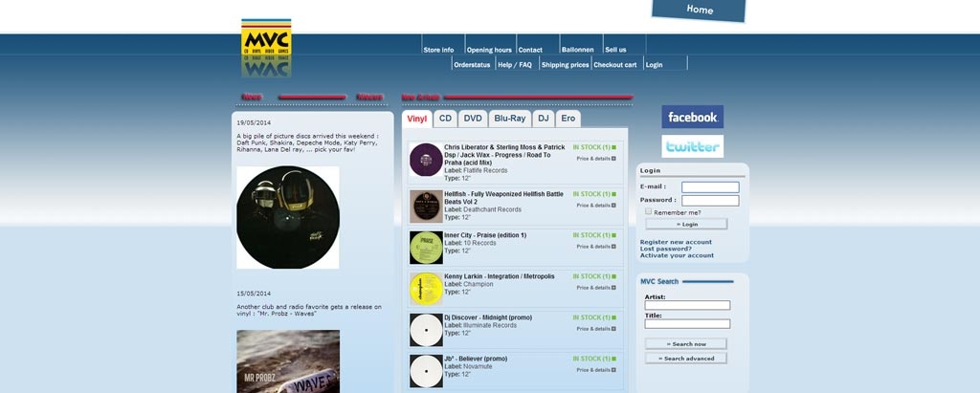Click the » Search advanced button
This screenshot has height=393, width=980.
click(x=686, y=359)
